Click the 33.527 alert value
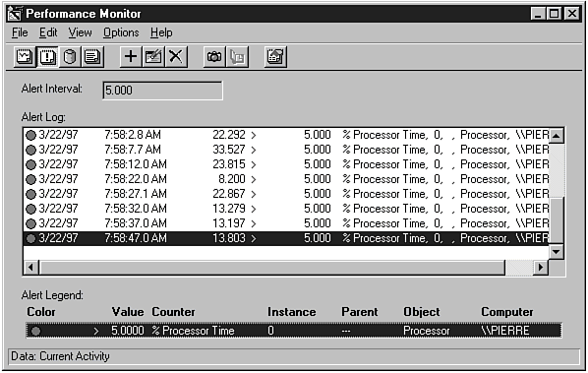The height and width of the screenshot is (373, 588). [x=229, y=150]
